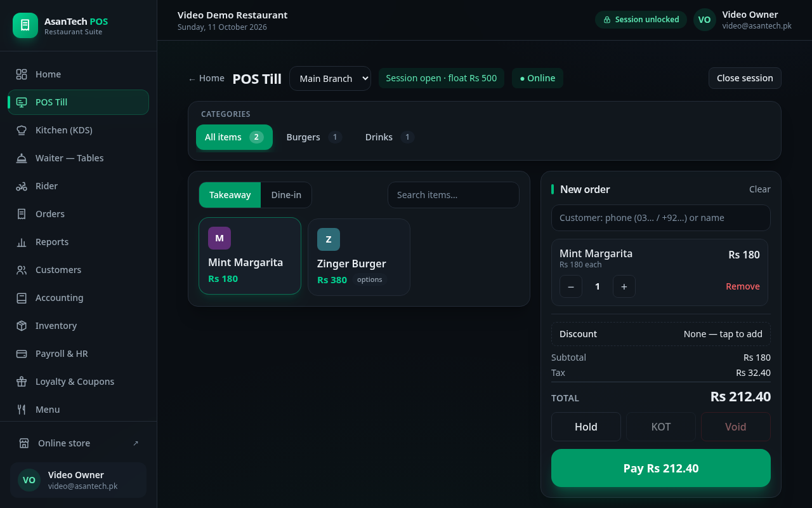Image resolution: width=812 pixels, height=508 pixels.
Task: Select the Burgers category tab
Action: 314,137
